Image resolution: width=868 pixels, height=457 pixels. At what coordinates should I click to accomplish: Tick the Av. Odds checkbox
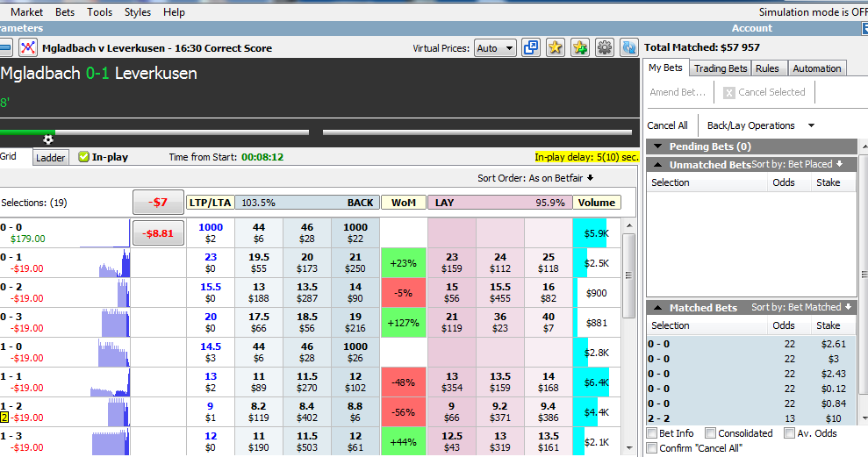pos(789,433)
